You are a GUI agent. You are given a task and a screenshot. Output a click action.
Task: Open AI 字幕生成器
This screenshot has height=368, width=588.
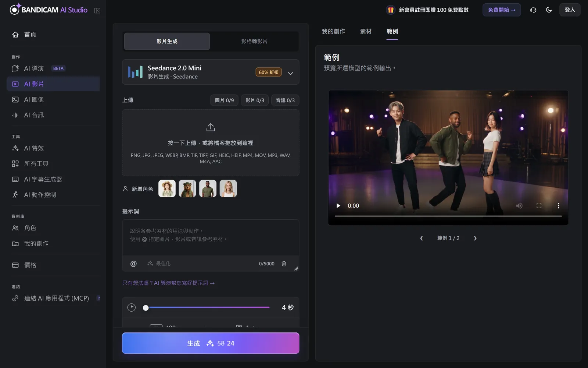coord(53,179)
